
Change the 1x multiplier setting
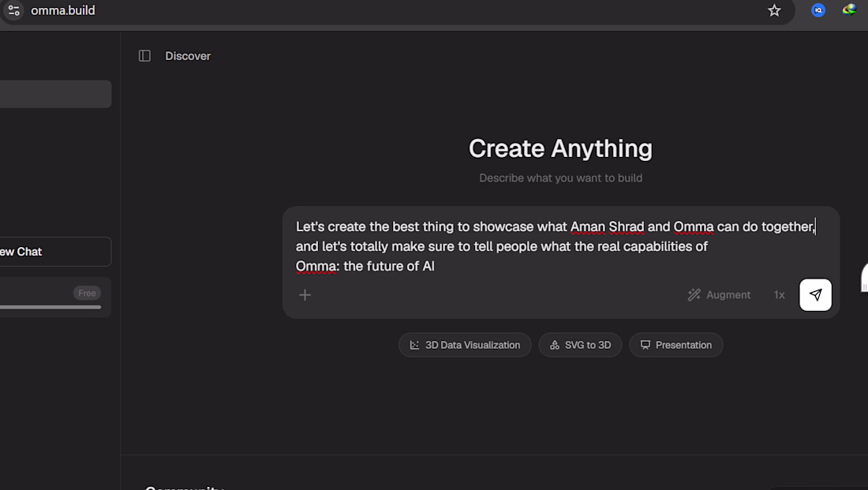tap(779, 295)
